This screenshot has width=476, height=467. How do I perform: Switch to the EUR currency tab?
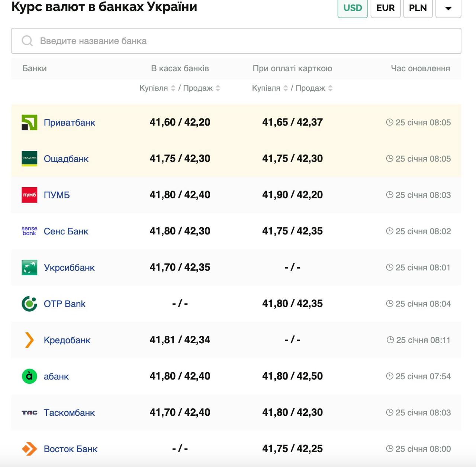[x=385, y=8]
